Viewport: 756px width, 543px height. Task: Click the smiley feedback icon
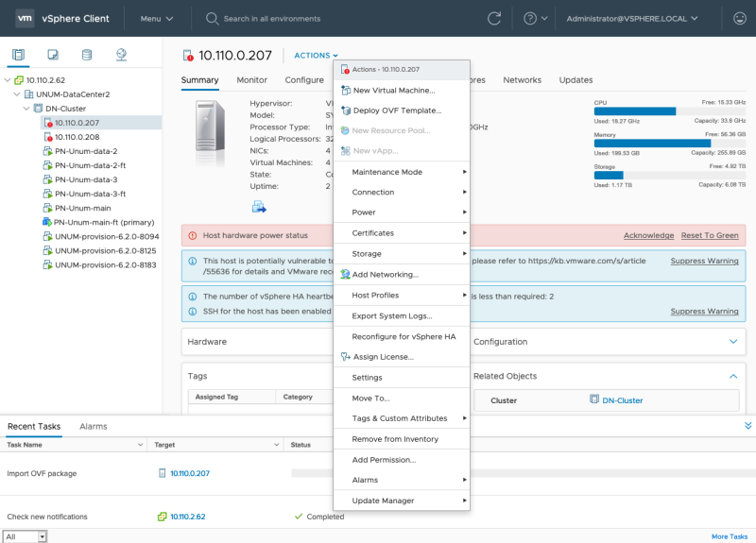pyautogui.click(x=740, y=18)
